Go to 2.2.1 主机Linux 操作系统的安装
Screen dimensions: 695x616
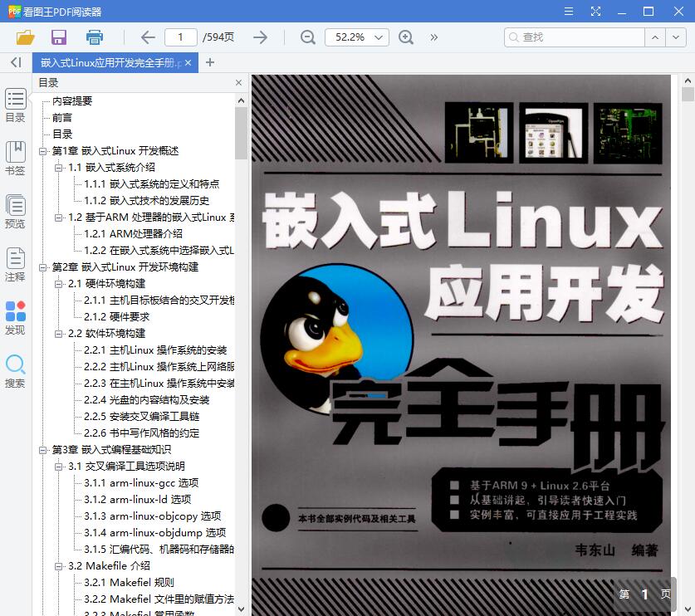click(x=155, y=350)
